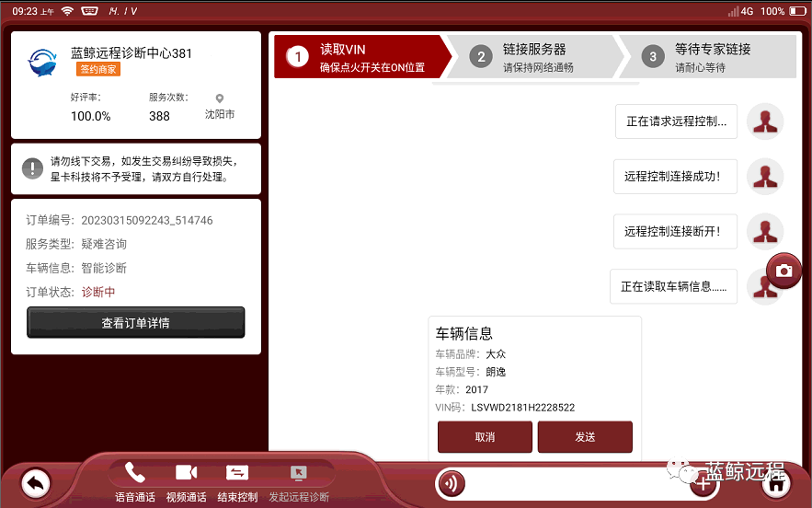The height and width of the screenshot is (508, 812).
Task: Tap the 4G signal indicator
Action: pyautogui.click(x=740, y=11)
